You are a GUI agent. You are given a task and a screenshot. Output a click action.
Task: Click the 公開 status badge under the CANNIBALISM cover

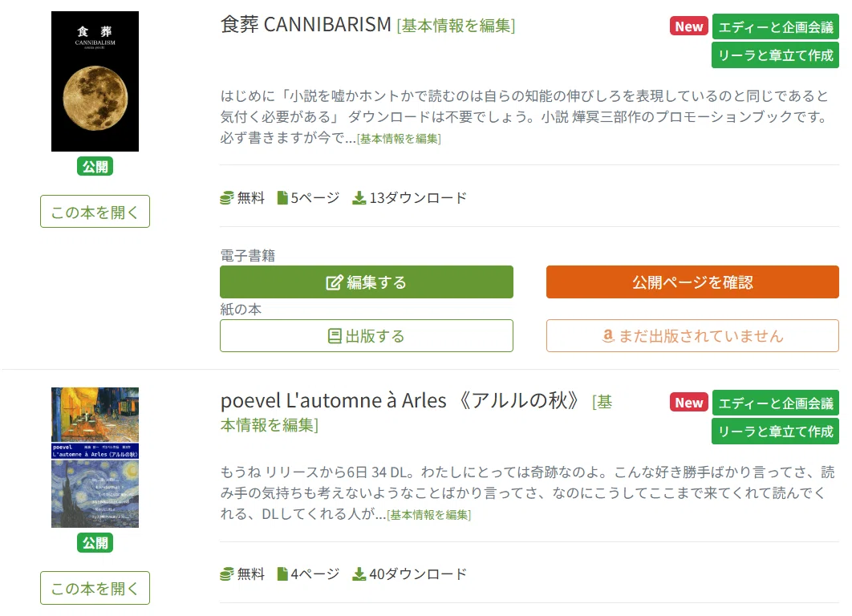point(95,166)
